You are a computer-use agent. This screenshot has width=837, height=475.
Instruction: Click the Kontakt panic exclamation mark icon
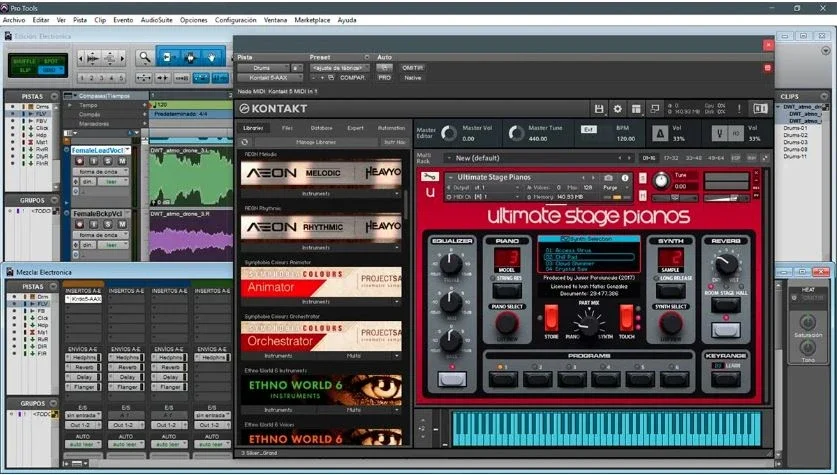tap(739, 109)
